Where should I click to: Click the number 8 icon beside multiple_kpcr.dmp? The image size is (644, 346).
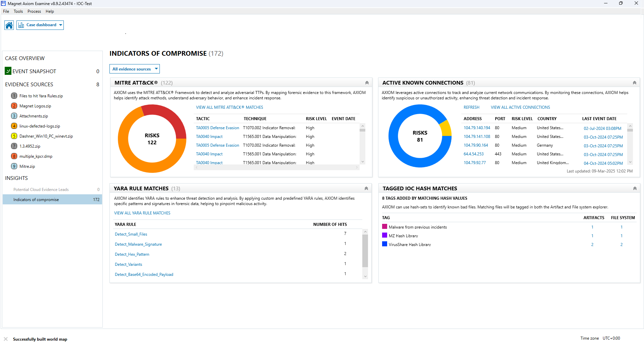14,156
